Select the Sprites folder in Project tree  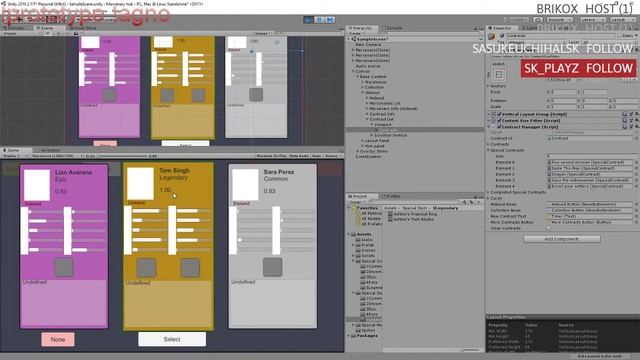tap(366, 330)
